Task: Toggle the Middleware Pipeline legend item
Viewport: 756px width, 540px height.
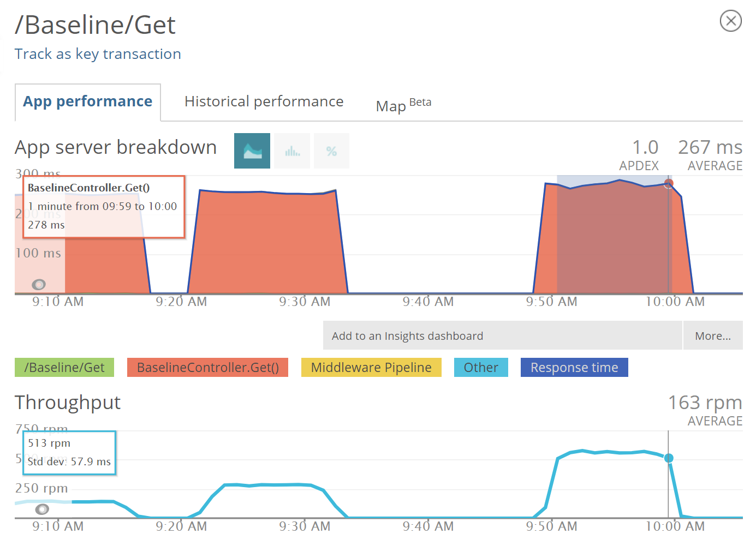Action: click(371, 368)
